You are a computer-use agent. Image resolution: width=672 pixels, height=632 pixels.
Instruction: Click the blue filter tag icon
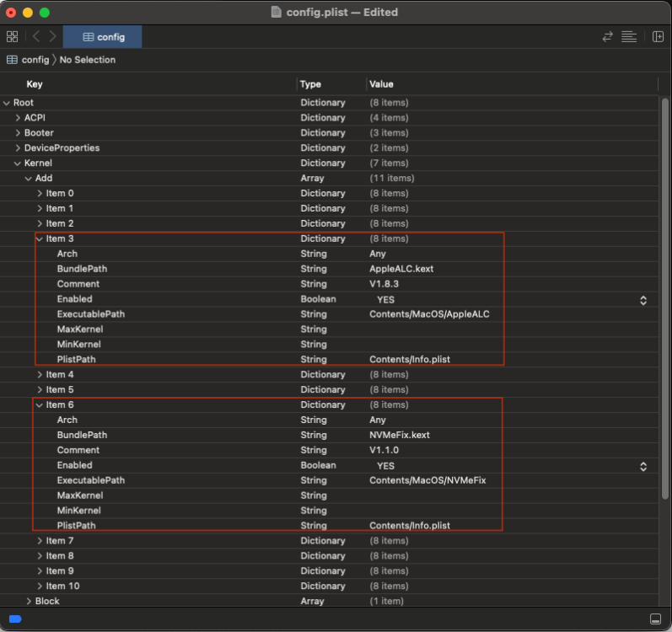pos(15,619)
